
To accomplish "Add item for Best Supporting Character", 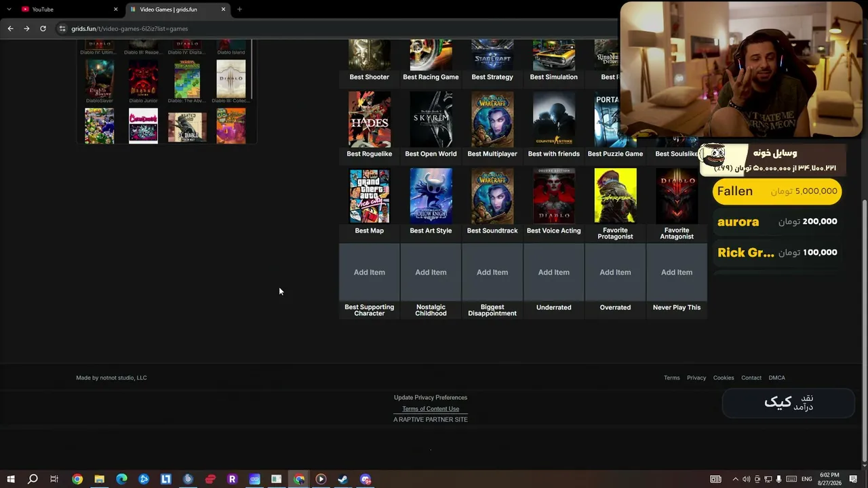I will click(369, 272).
